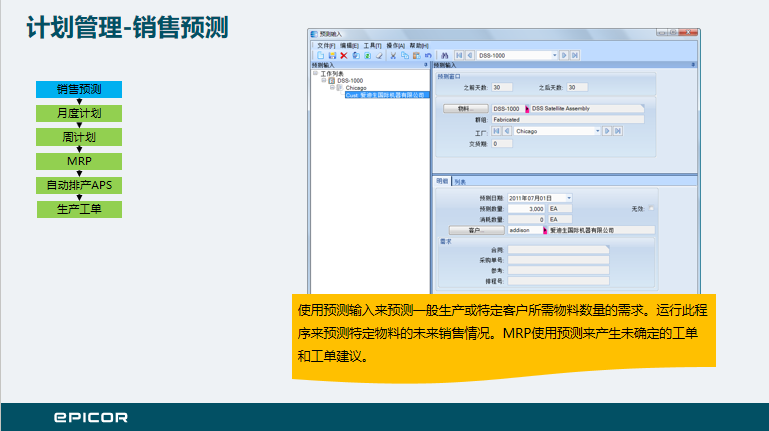Open the 文件 menu
Viewport: 769px width, 431px height.
[x=326, y=46]
